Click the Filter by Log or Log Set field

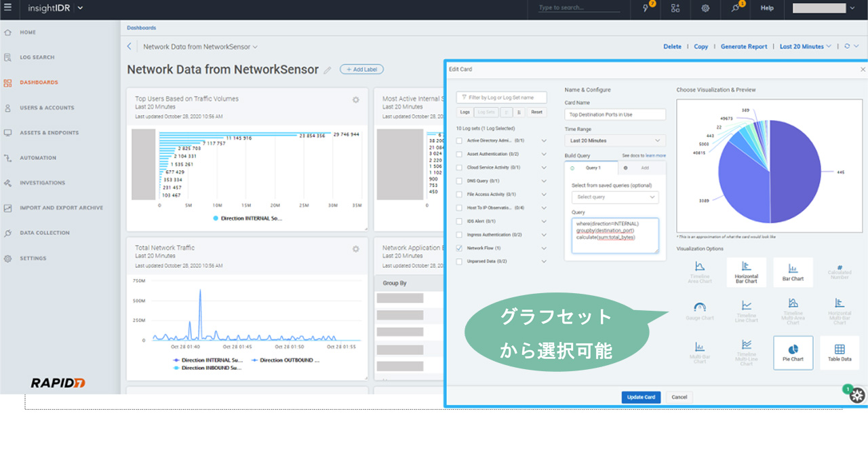click(x=501, y=97)
